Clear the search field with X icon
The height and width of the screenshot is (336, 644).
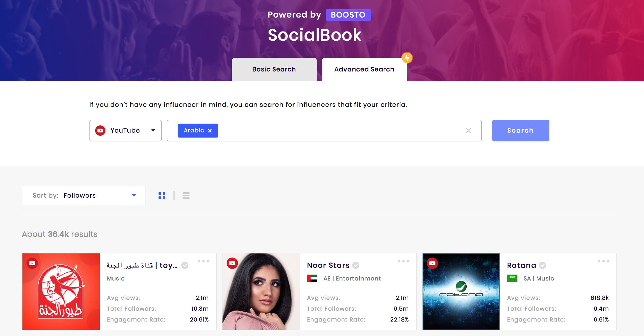[468, 131]
